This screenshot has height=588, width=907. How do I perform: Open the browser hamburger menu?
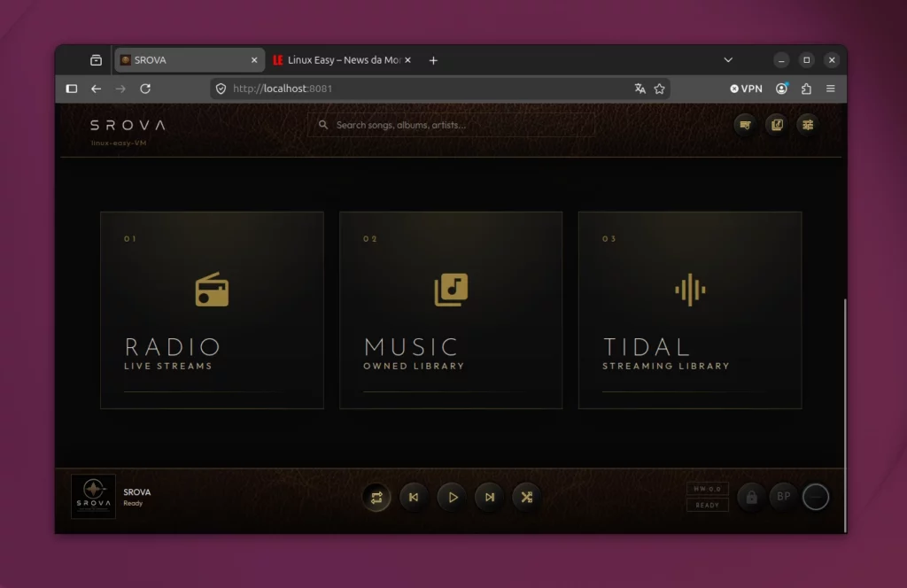[831, 89]
